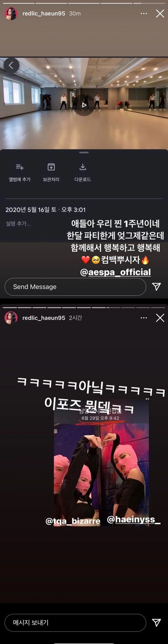Select the archive (보관처리) icon
168x644 pixels.
51,167
